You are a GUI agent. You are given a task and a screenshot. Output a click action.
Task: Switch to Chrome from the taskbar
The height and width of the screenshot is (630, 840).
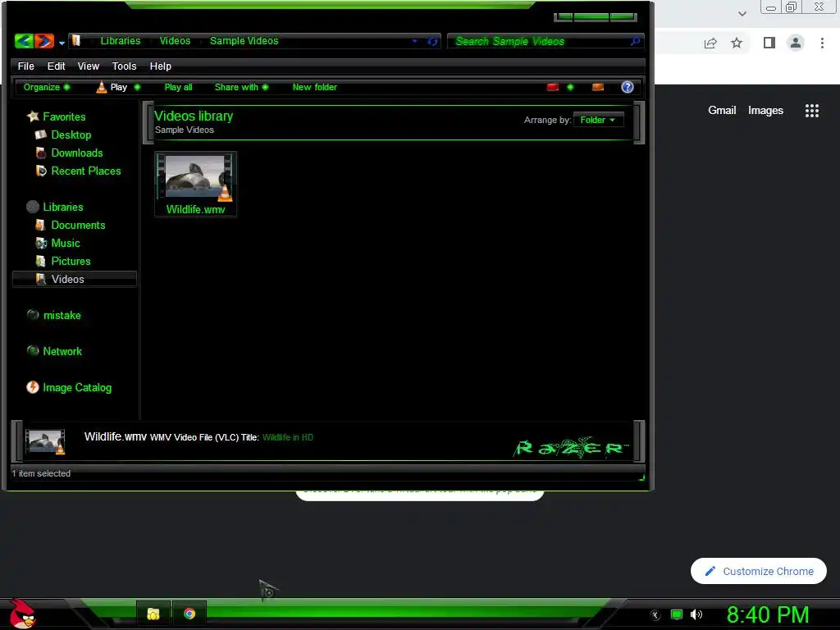pos(189,614)
